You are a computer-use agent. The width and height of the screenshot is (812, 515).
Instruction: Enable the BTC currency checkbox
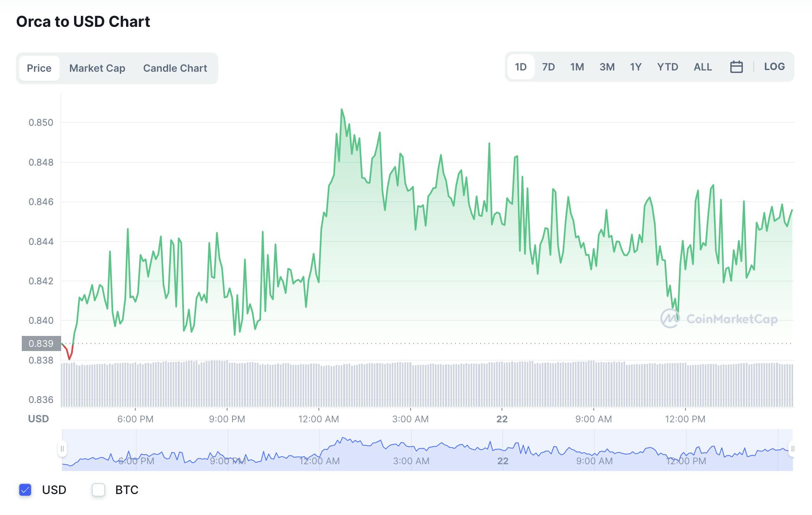tap(98, 489)
